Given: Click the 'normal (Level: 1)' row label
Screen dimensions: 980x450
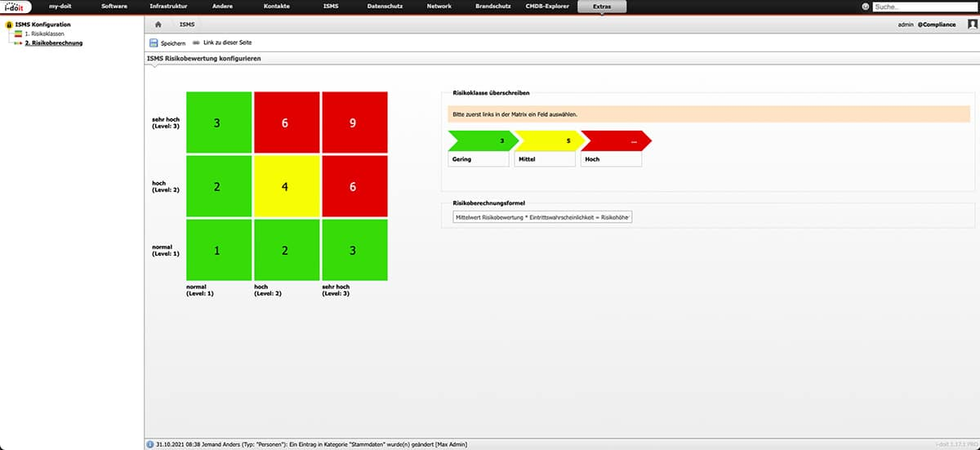Looking at the screenshot, I should click(167, 250).
